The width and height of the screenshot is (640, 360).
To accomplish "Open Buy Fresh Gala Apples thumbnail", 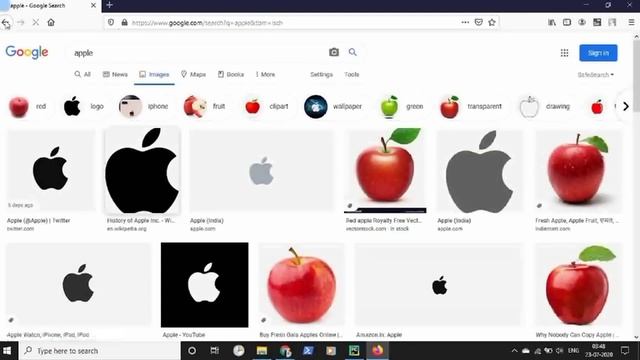I will 301,284.
